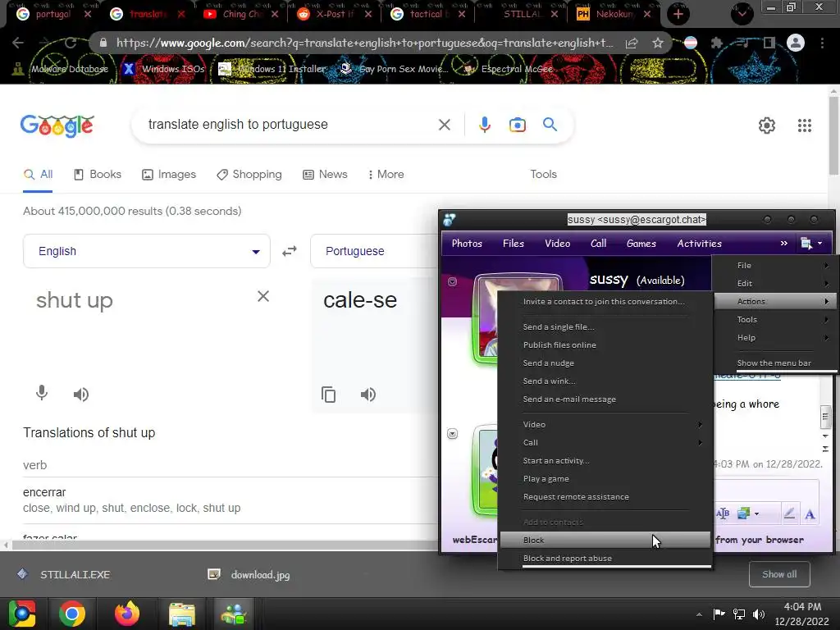The width and height of the screenshot is (840, 630).
Task: Click Show the menu bar option
Action: [x=774, y=363]
